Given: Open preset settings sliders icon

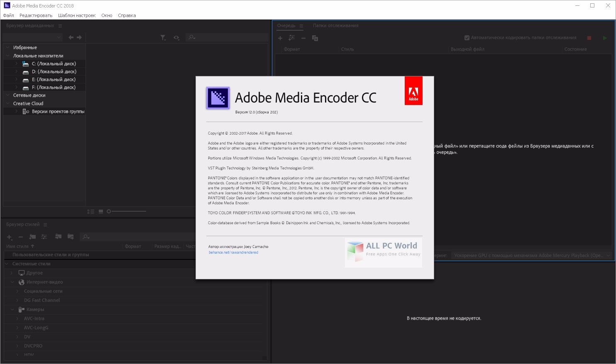Looking at the screenshot, I should point(44,237).
